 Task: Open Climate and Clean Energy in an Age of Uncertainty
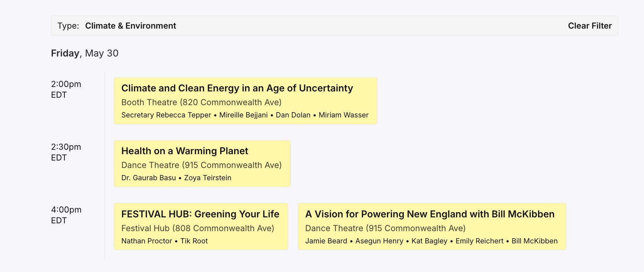[x=237, y=88]
